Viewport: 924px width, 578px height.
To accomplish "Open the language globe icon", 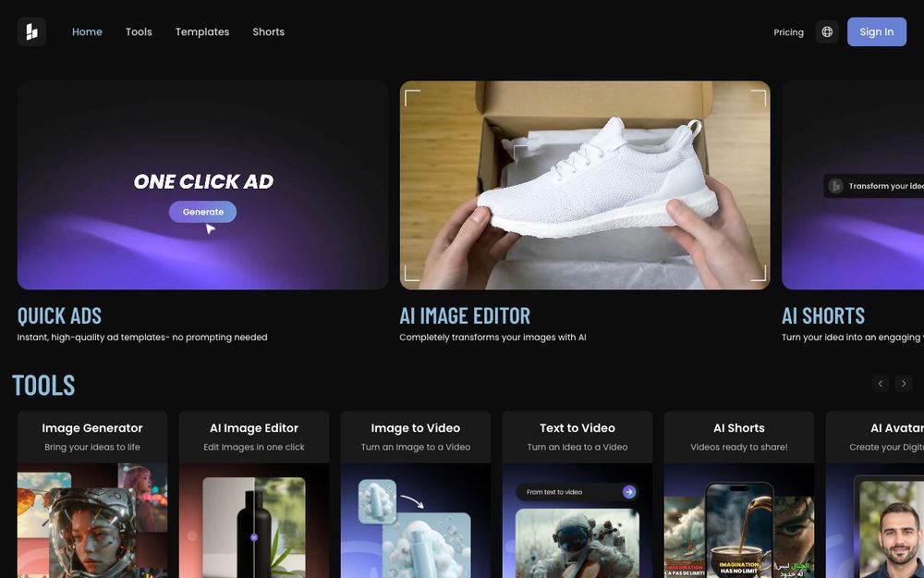I will pos(827,31).
